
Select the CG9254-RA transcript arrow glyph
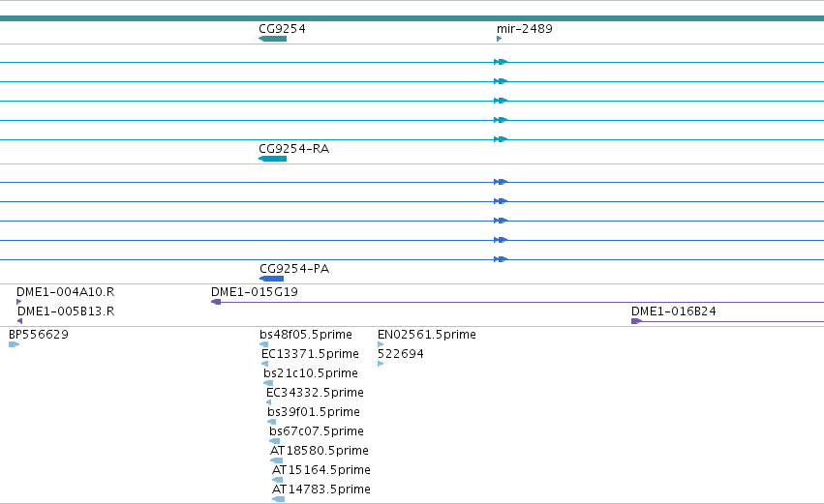click(272, 159)
